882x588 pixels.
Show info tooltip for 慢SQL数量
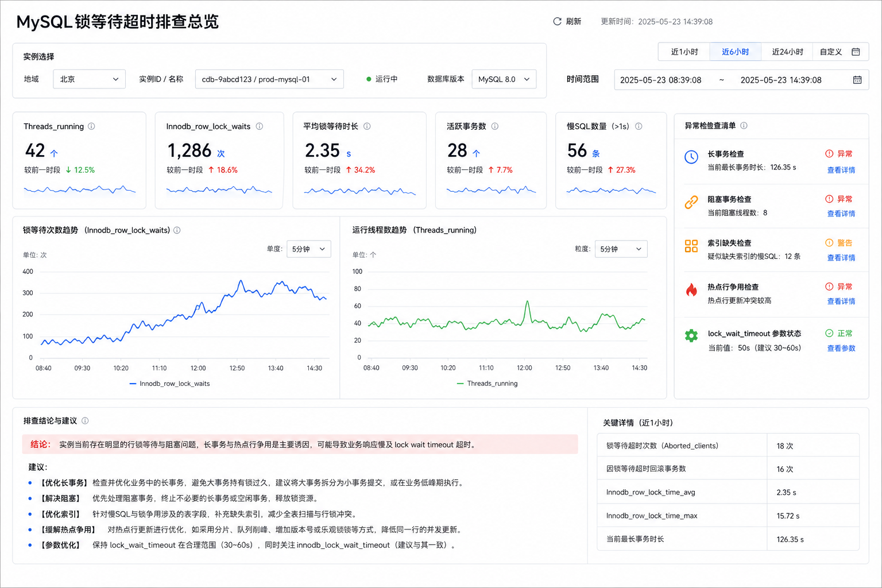click(639, 126)
